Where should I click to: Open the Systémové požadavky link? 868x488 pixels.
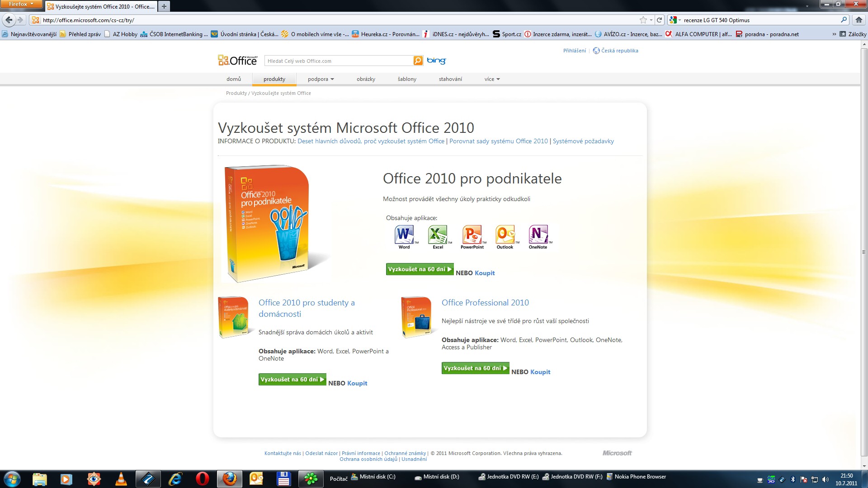pos(583,141)
